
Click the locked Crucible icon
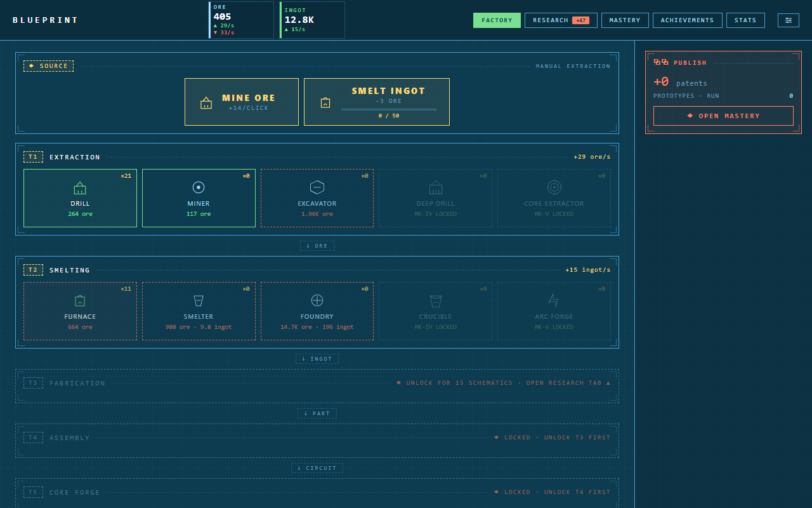click(436, 300)
